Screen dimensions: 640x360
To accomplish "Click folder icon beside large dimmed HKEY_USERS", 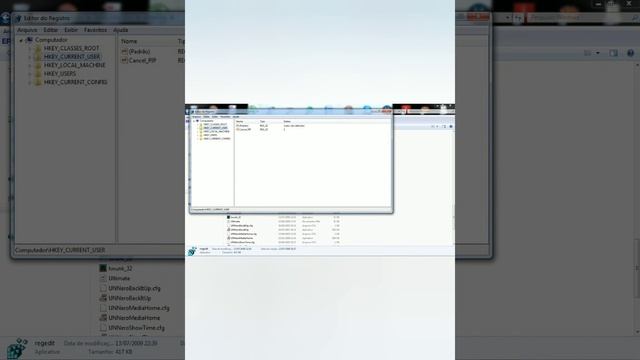I will pyautogui.click(x=38, y=73).
